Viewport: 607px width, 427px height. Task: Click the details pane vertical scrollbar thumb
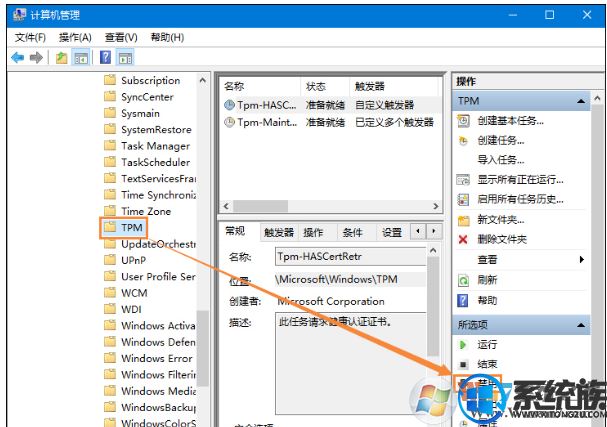coord(433,306)
